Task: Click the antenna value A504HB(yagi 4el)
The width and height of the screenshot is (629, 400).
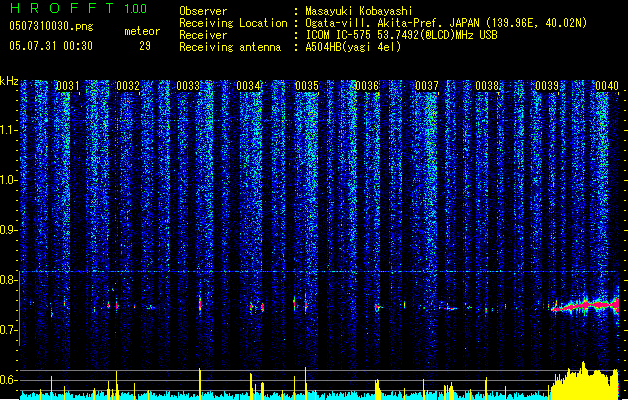Action: point(353,47)
